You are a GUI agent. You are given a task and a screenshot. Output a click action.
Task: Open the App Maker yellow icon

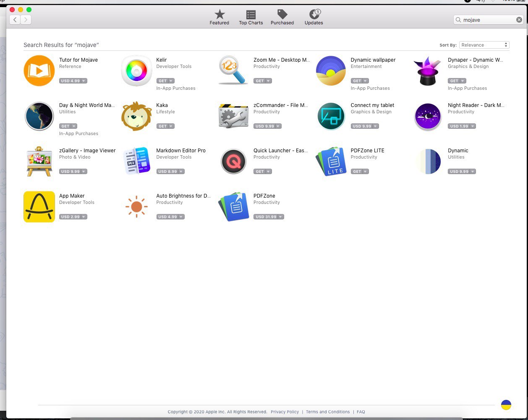pos(39,206)
